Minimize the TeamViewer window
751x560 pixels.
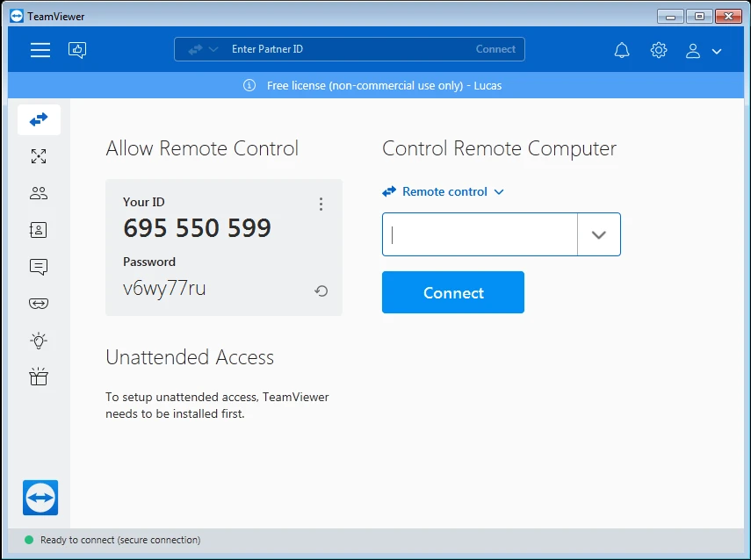coord(670,17)
